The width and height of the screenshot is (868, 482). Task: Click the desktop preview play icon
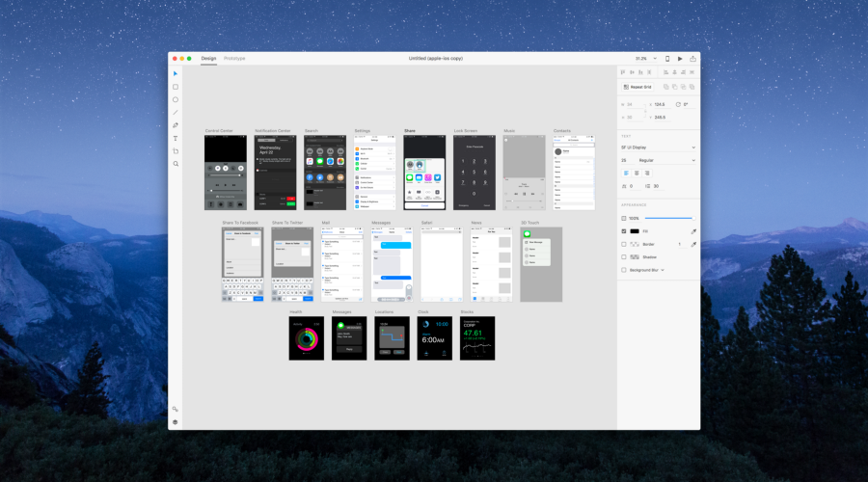tap(680, 59)
